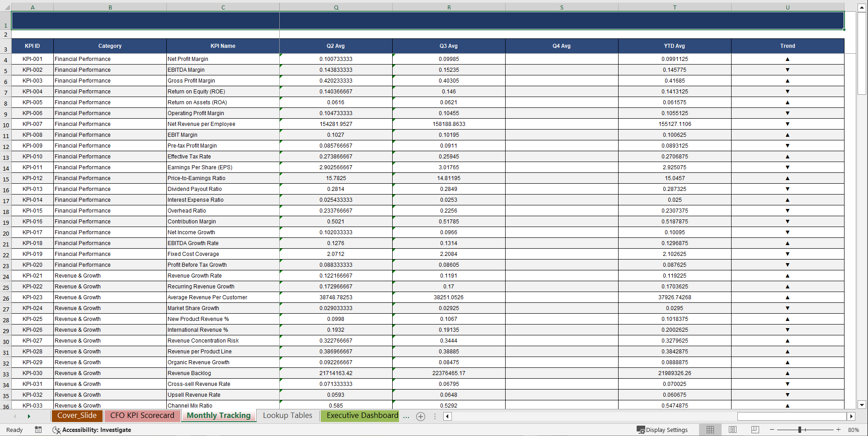Open the CFO KPI Scorecard sheet
The width and height of the screenshot is (868, 436).
(x=142, y=416)
